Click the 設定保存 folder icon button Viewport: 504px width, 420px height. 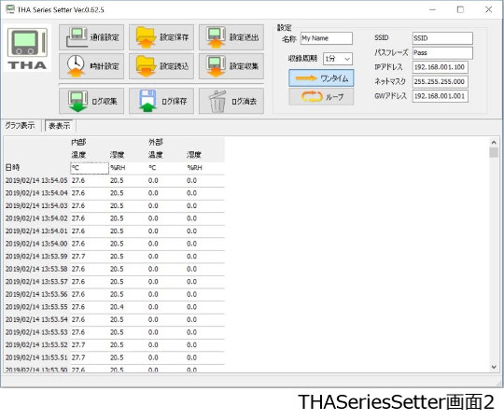pyautogui.click(x=161, y=37)
